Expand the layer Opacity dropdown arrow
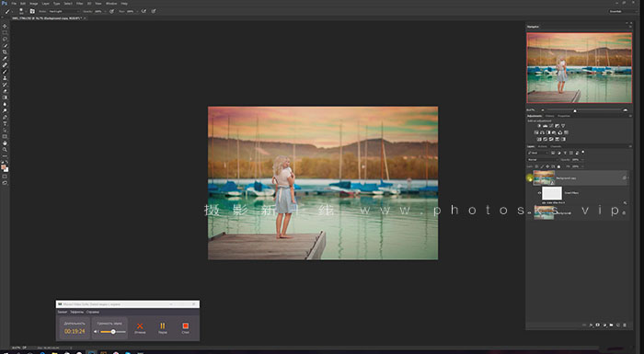Viewport: 644px width, 354px height. 582,160
